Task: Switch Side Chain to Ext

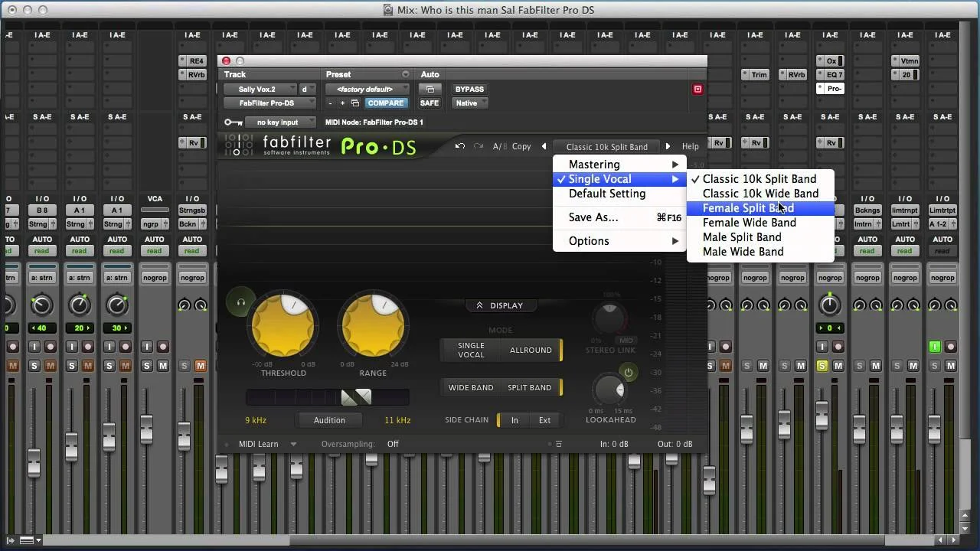Action: pyautogui.click(x=544, y=419)
